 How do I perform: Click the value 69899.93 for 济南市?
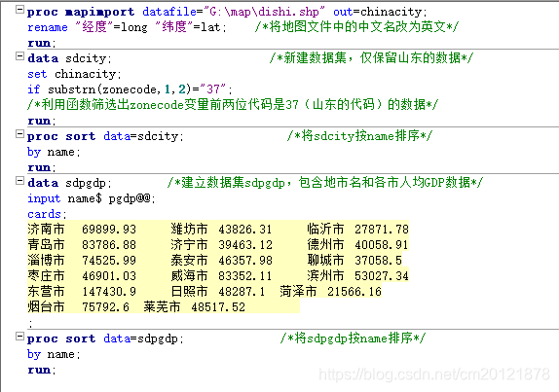(109, 230)
